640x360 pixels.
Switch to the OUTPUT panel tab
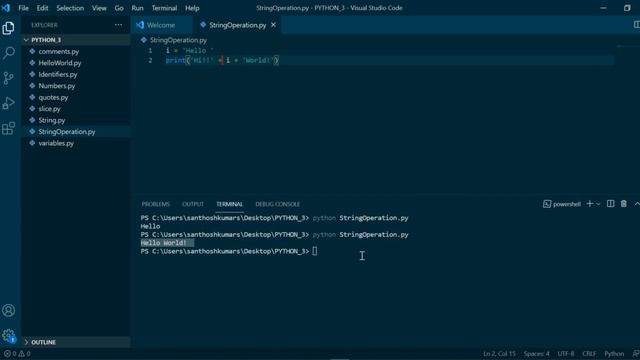coord(193,204)
